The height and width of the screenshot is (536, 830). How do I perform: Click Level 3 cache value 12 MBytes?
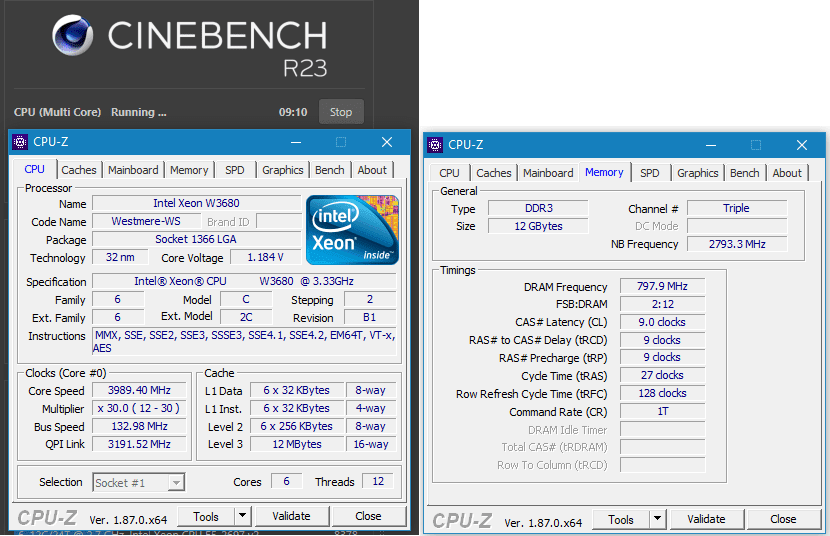pos(297,444)
